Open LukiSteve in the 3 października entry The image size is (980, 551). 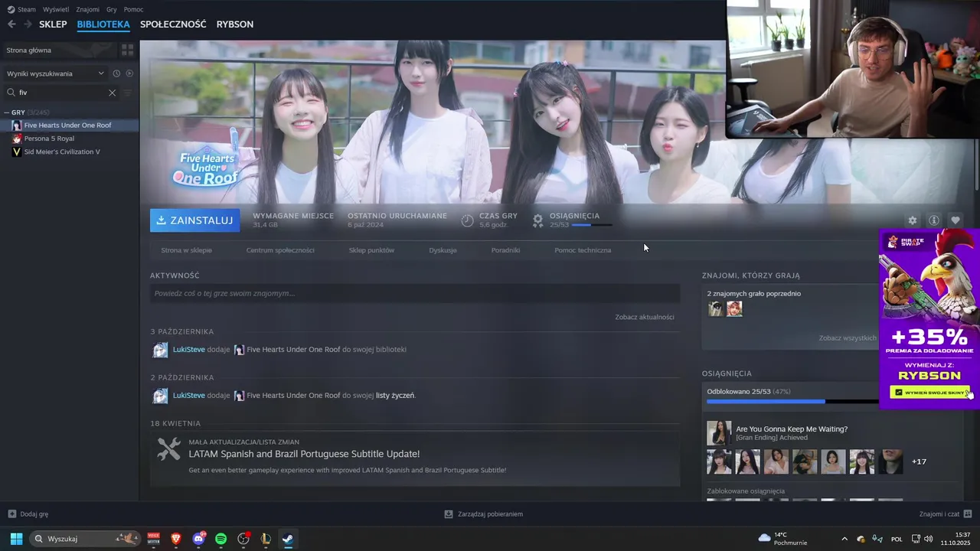point(189,350)
